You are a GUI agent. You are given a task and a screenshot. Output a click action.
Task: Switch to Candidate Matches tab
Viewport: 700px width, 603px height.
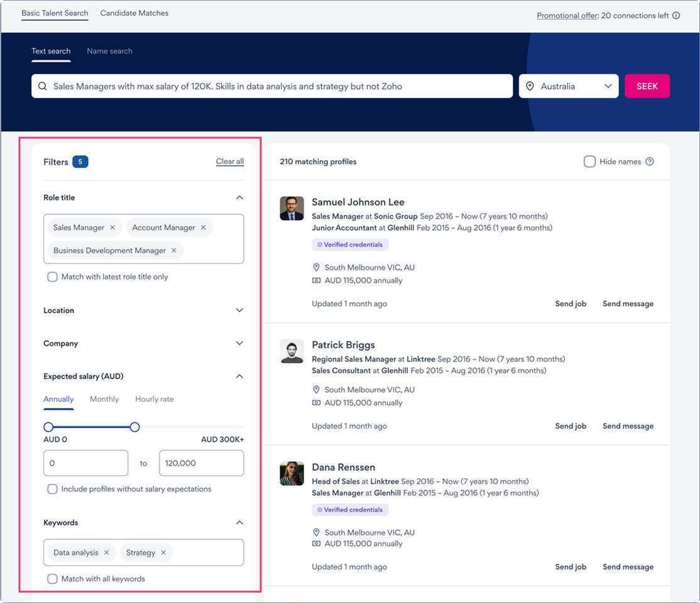(134, 13)
